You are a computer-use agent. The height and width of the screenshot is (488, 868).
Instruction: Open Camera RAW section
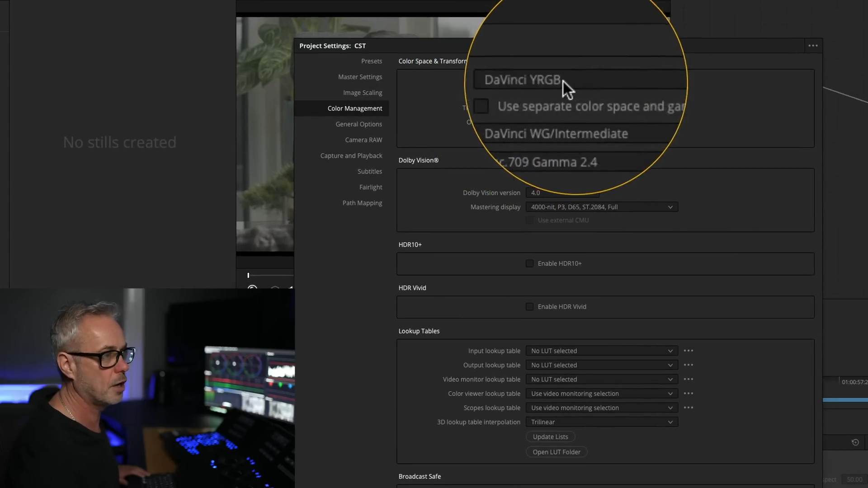(x=363, y=140)
